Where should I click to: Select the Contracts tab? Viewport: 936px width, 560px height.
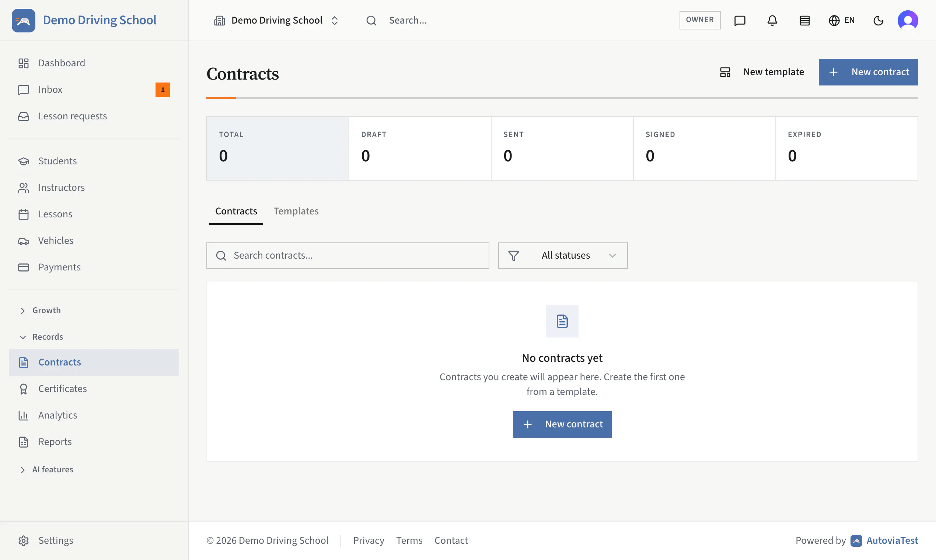point(236,211)
